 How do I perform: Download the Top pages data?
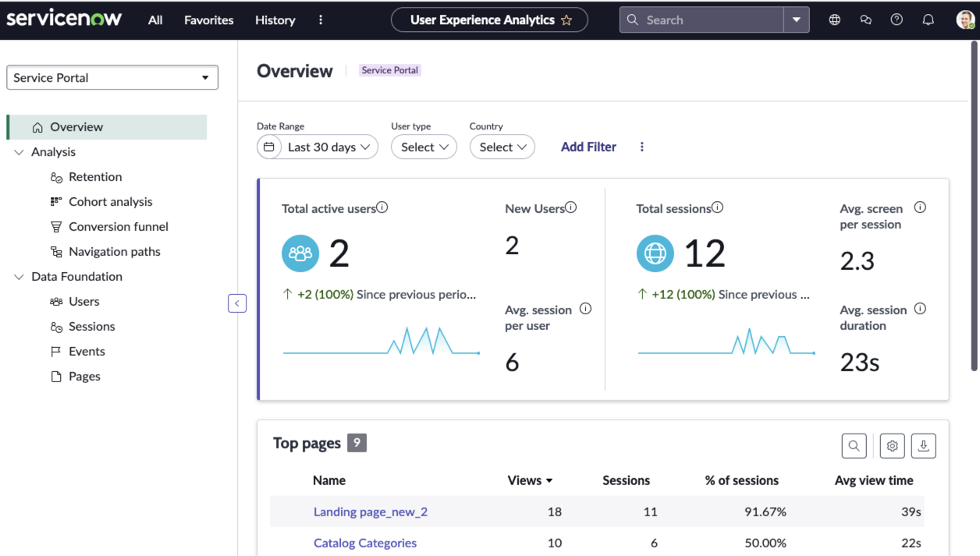924,446
